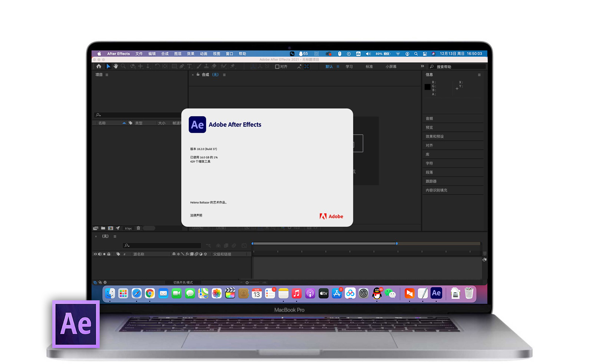Open the timeline (无) panel menu
The image size is (593, 364).
tap(115, 236)
